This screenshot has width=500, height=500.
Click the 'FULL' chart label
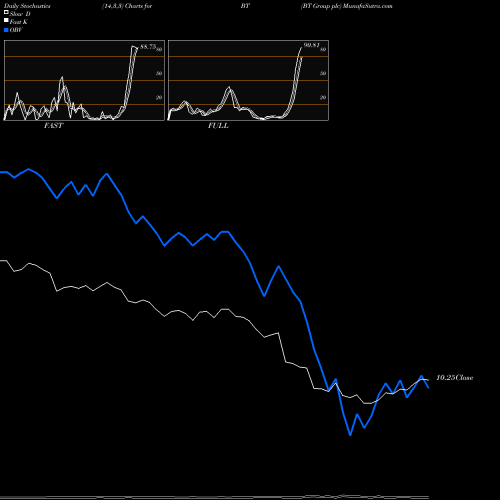[218, 126]
